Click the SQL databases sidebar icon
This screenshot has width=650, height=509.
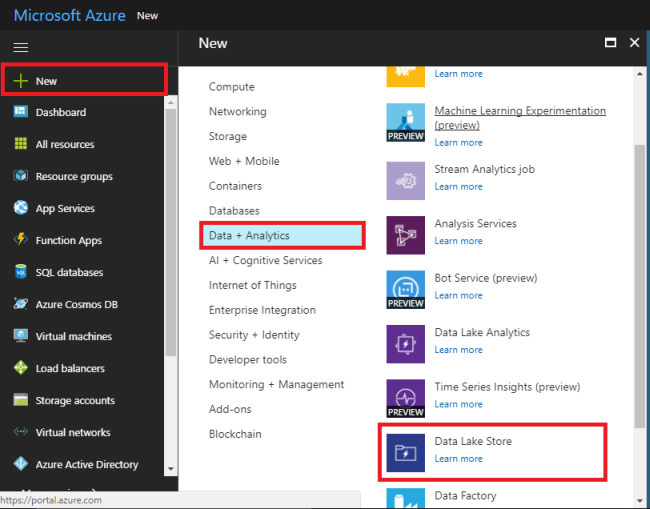[x=20, y=272]
